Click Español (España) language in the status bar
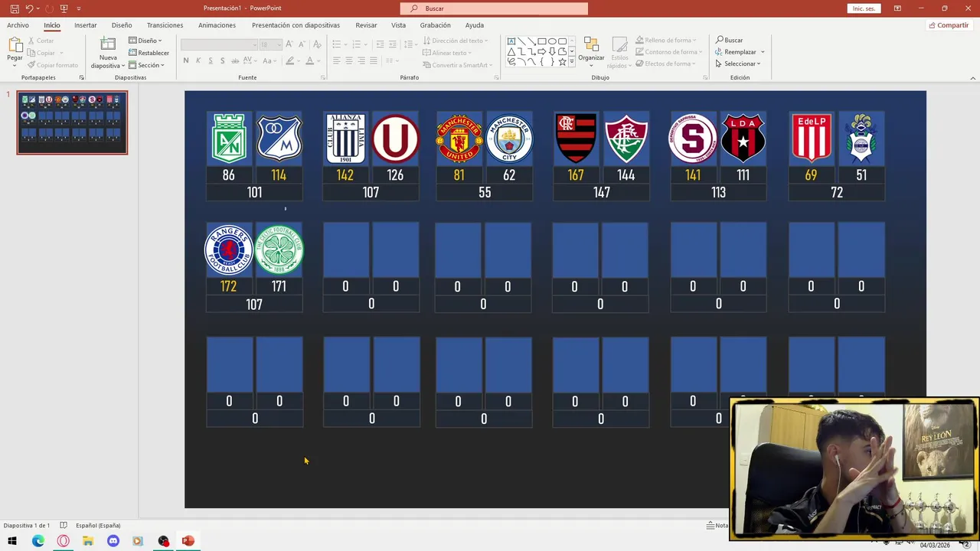Screen dimensions: 980x551 pos(98,526)
